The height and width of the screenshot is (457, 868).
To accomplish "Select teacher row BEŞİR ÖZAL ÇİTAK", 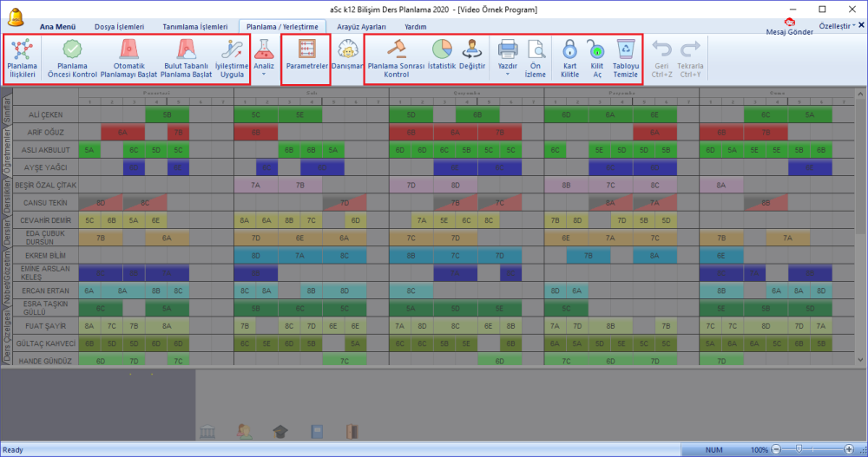I will tap(45, 186).
